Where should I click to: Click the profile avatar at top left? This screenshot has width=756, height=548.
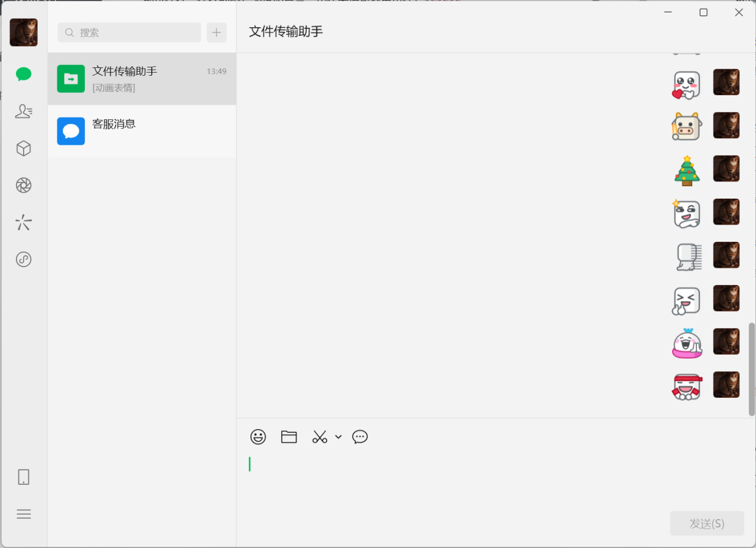24,33
